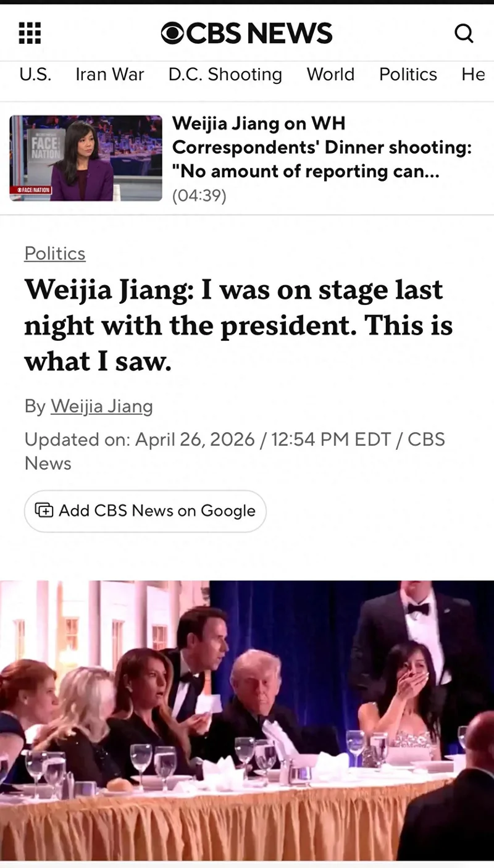This screenshot has height=868, width=494.
Task: Open the grid menu icon
Action: click(x=30, y=33)
